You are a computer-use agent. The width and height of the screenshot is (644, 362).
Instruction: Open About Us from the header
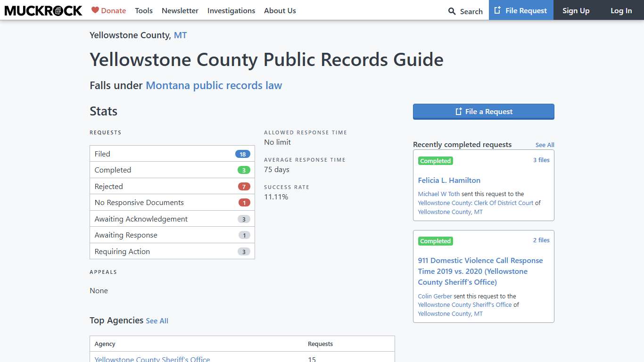(280, 10)
